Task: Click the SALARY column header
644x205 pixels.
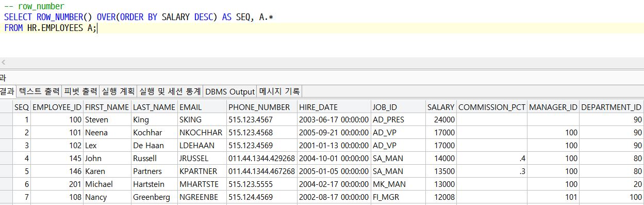Action: [441, 107]
